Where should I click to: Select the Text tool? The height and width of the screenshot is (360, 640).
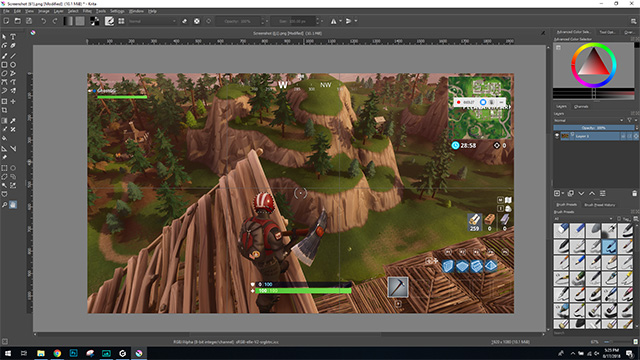pos(13,37)
